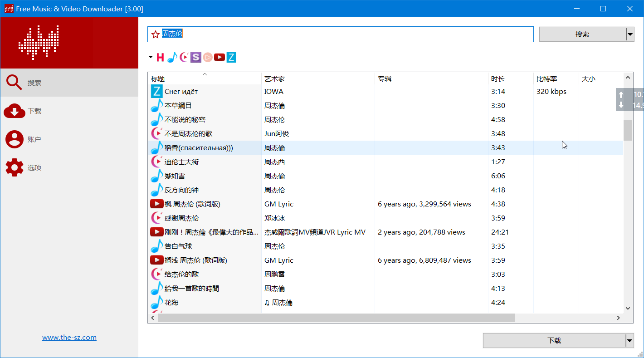This screenshot has height=358, width=644.
Task: Click Z icon of Снег идёт row
Action: coord(156,91)
